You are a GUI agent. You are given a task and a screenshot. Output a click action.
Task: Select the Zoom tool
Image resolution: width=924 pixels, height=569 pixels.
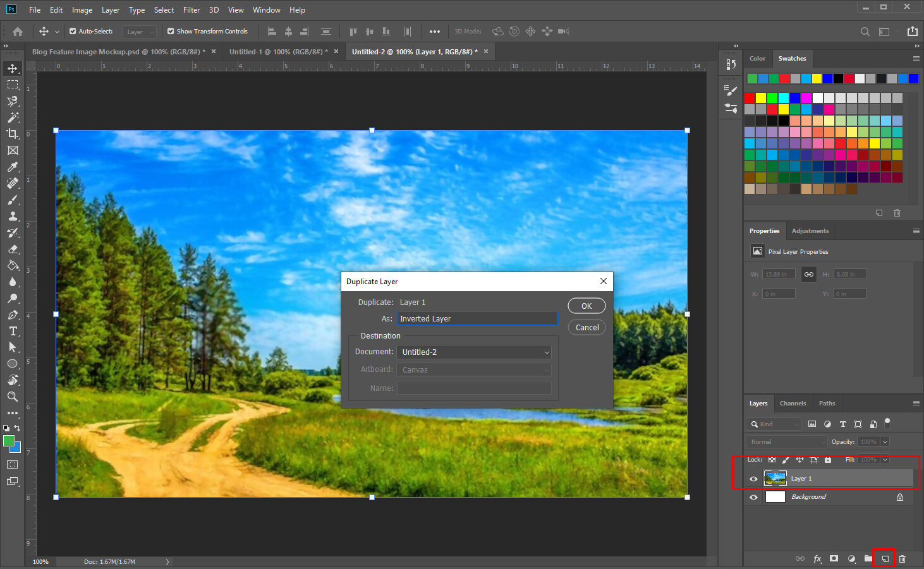(13, 397)
